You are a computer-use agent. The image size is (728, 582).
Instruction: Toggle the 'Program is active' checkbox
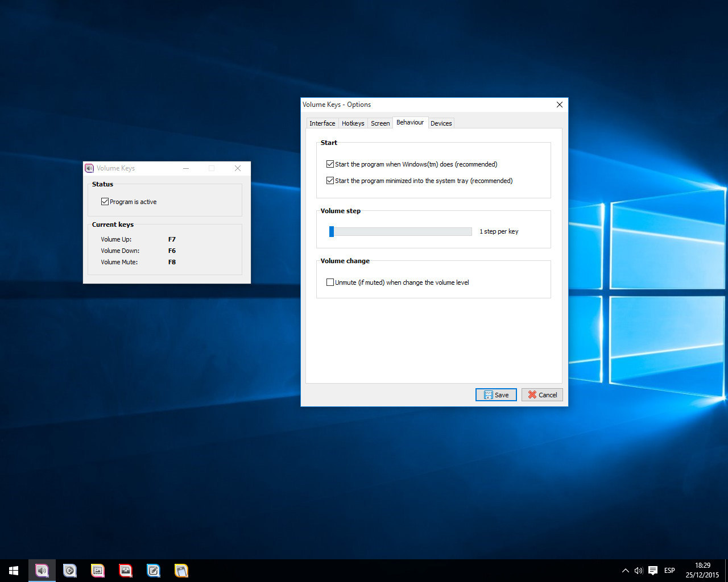(x=105, y=201)
